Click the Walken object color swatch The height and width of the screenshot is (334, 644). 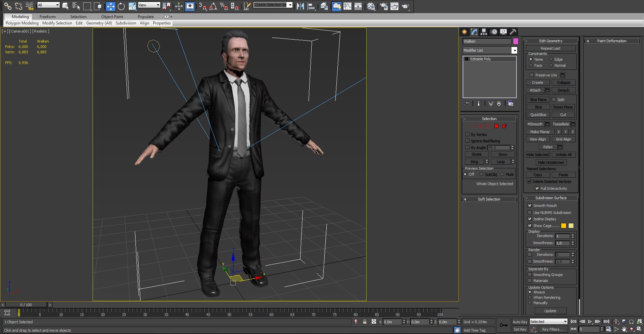pos(516,41)
